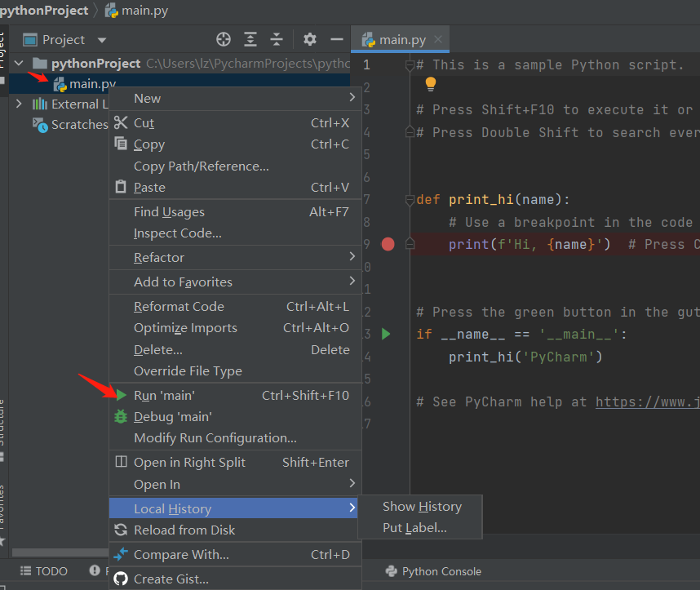The width and height of the screenshot is (700, 590).
Task: Click the Project panel horizontal scrollbar
Action: (60, 552)
